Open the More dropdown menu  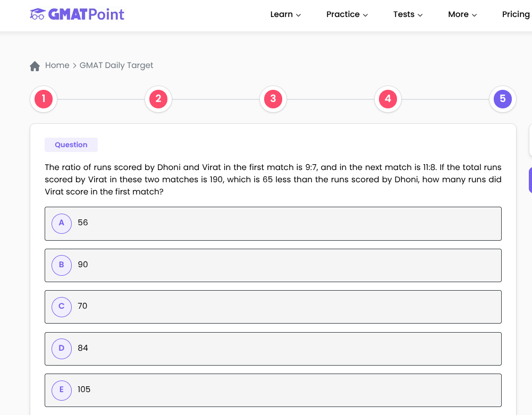[462, 14]
